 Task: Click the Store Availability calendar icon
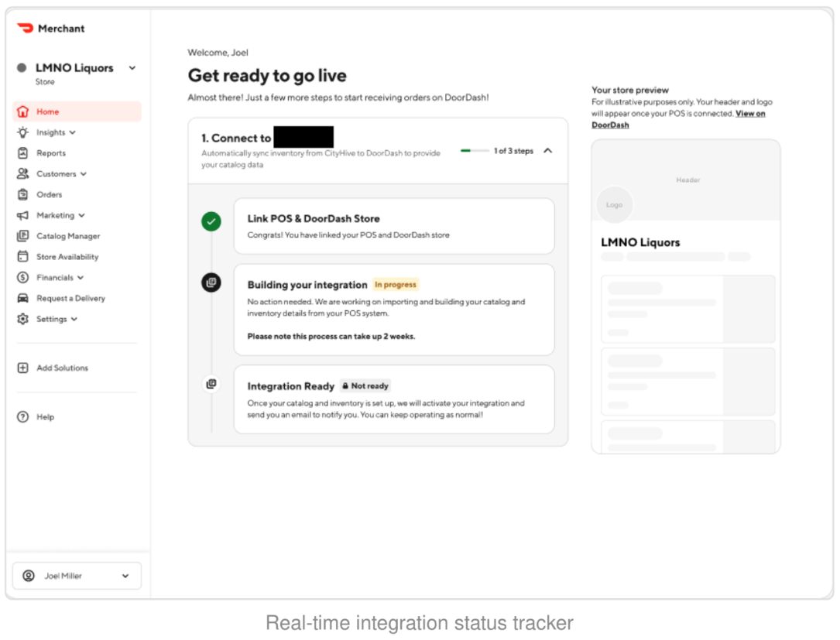click(x=22, y=256)
